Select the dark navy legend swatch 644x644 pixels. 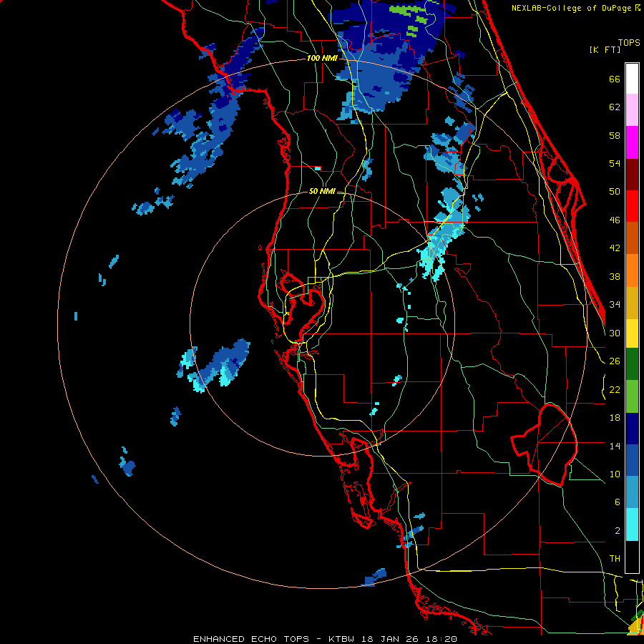tap(632, 429)
